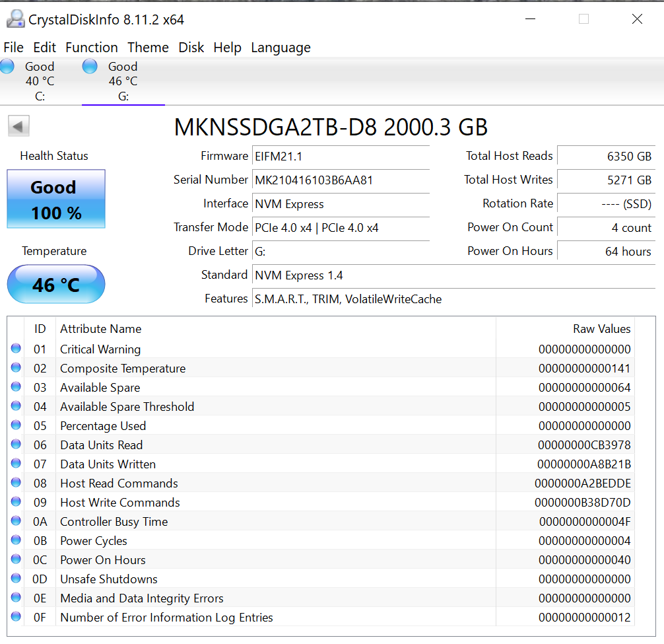Click status orb beside Percentage Used
664x644 pixels.
[x=16, y=425]
